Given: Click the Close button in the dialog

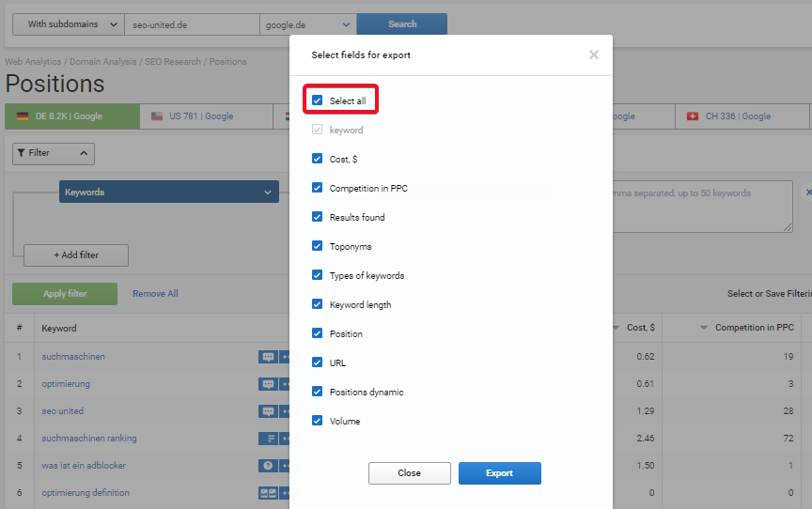Looking at the screenshot, I should [x=409, y=473].
